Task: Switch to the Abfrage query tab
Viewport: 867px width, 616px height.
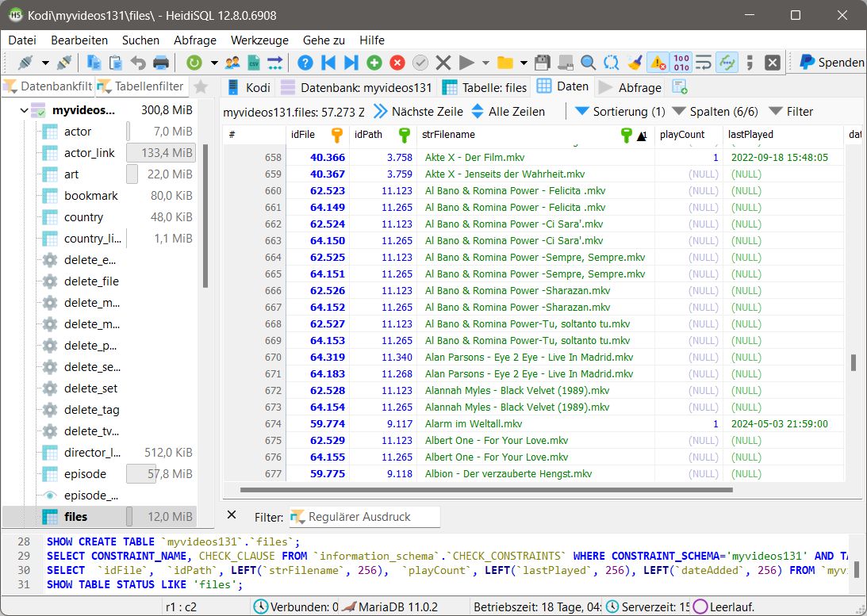Action: click(631, 87)
